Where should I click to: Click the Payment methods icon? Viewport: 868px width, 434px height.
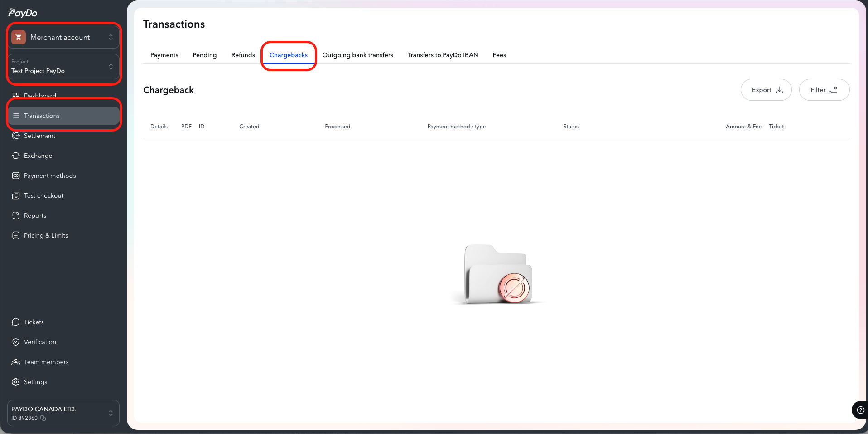point(16,176)
